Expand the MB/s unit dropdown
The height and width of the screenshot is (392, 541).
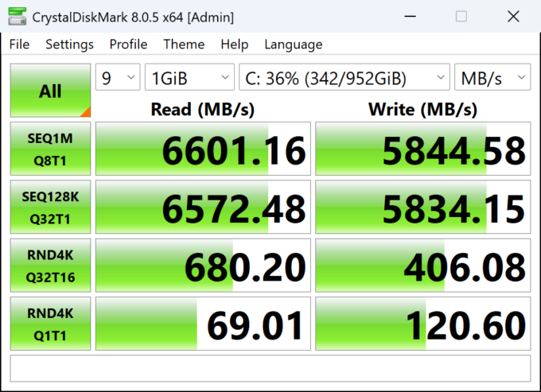[x=492, y=77]
